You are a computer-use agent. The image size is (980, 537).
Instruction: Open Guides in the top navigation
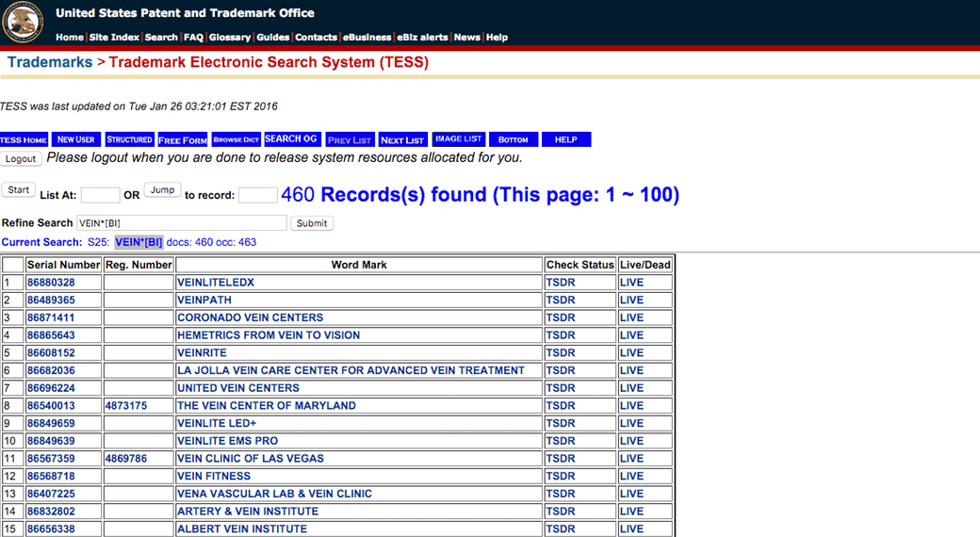pyautogui.click(x=273, y=37)
